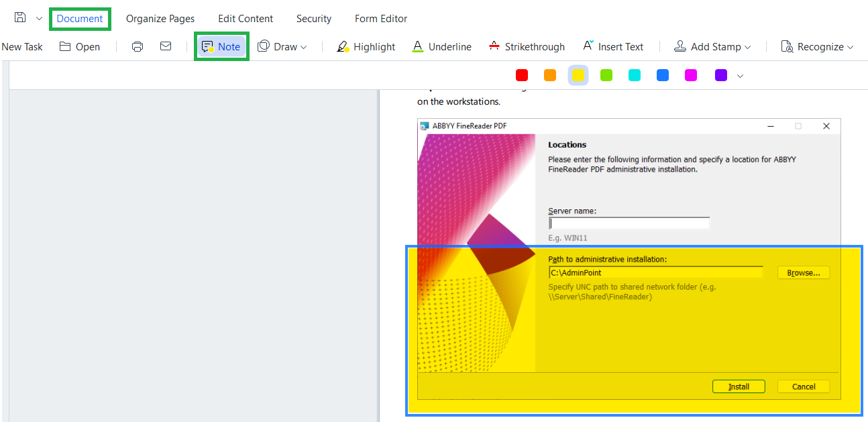This screenshot has height=422, width=868.
Task: Click the print icon
Action: point(138,46)
